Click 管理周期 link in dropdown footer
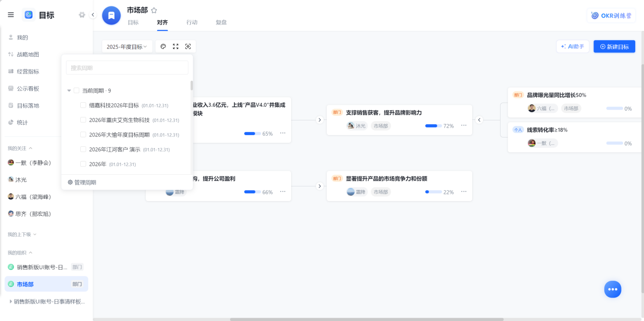 point(82,182)
